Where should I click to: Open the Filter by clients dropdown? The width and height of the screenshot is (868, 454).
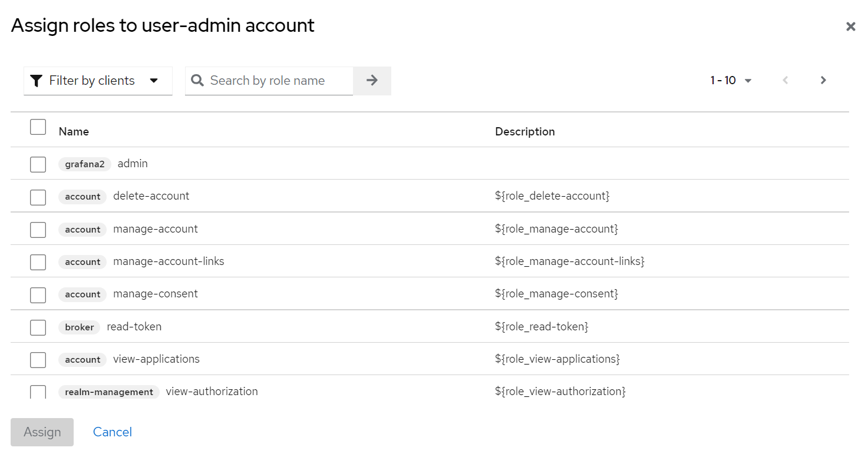pos(98,81)
